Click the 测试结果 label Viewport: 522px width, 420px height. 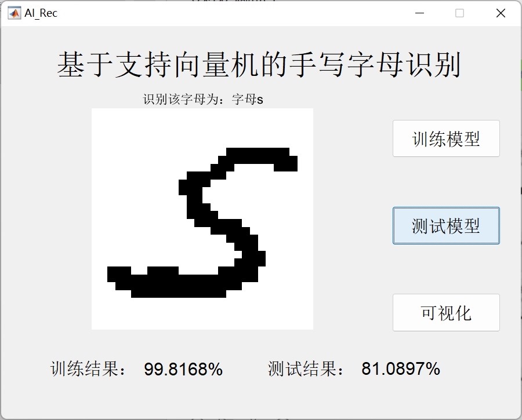coord(306,369)
